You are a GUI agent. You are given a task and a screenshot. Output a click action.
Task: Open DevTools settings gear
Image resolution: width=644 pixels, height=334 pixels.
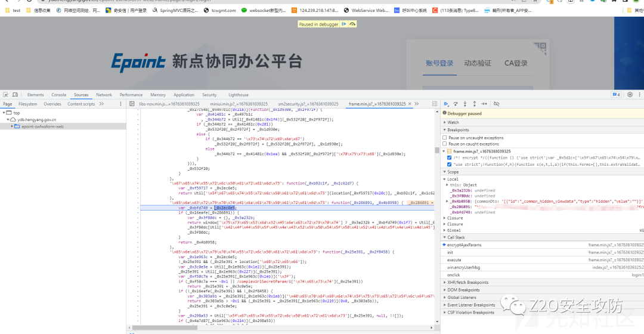(630, 94)
